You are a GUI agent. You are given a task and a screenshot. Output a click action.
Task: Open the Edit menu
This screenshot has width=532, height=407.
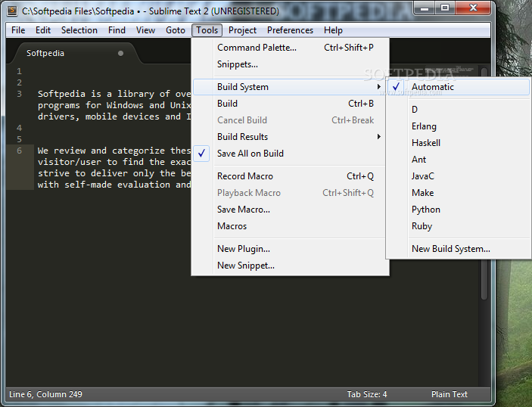[43, 30]
